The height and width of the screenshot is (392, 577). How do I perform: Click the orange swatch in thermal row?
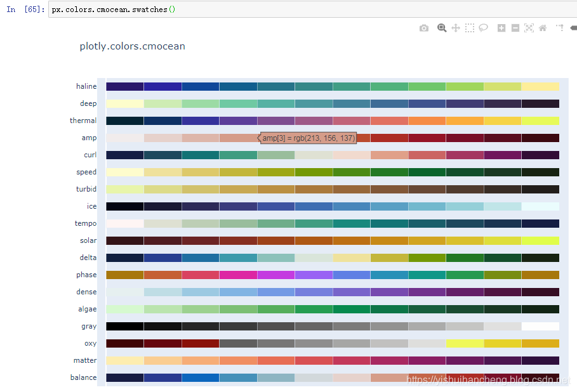pos(427,121)
